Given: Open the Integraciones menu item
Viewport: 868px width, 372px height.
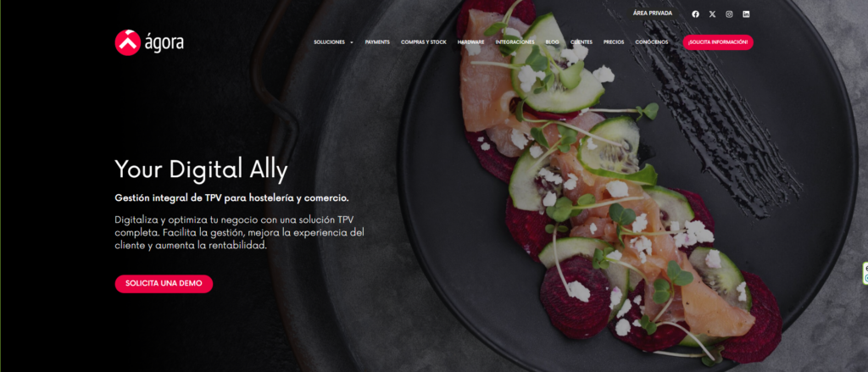Looking at the screenshot, I should pyautogui.click(x=515, y=42).
